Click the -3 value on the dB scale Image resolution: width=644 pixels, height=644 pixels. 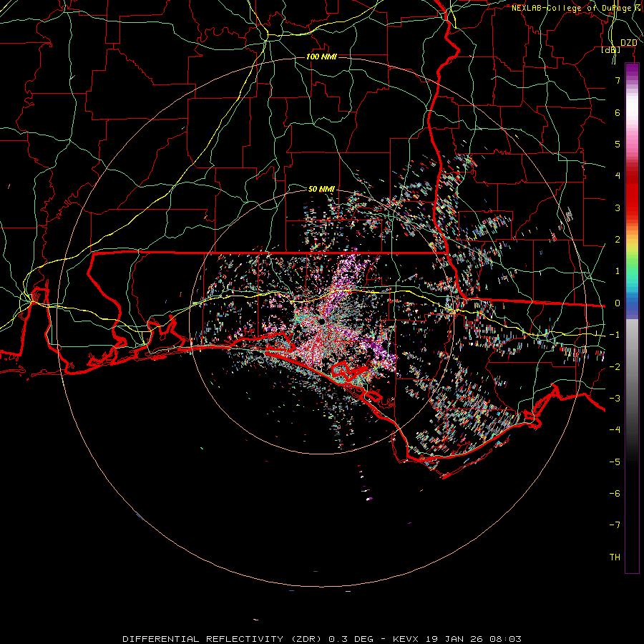pyautogui.click(x=615, y=399)
